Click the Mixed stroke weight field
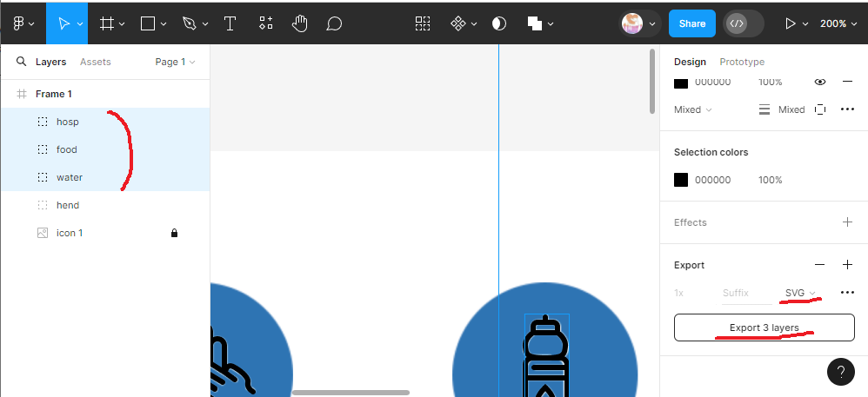This screenshot has width=868, height=397. point(791,109)
